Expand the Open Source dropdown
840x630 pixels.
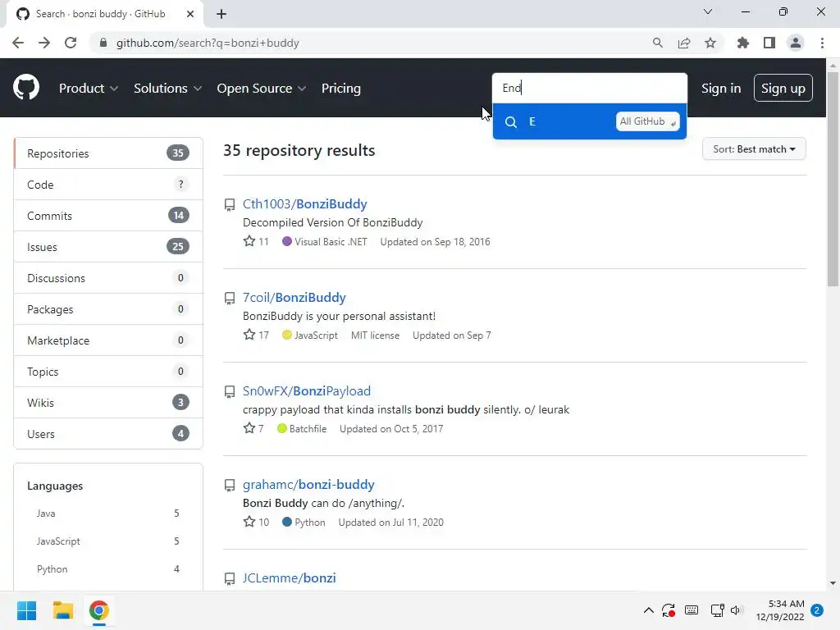[x=262, y=89]
